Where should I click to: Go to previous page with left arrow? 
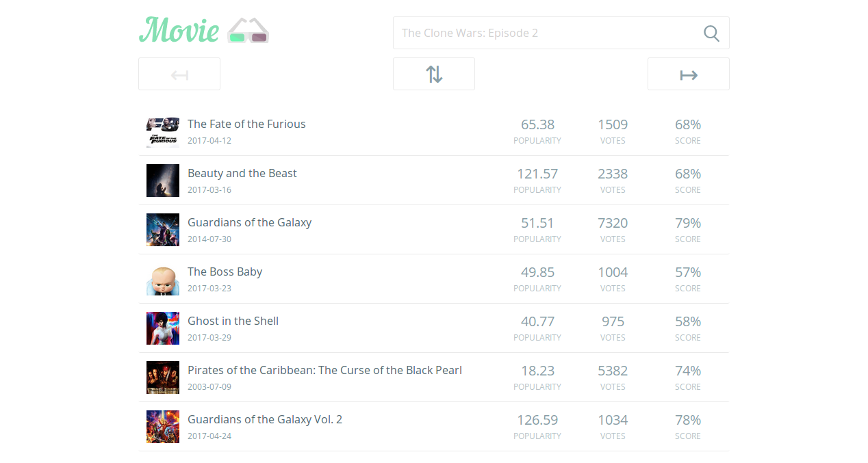tap(179, 74)
